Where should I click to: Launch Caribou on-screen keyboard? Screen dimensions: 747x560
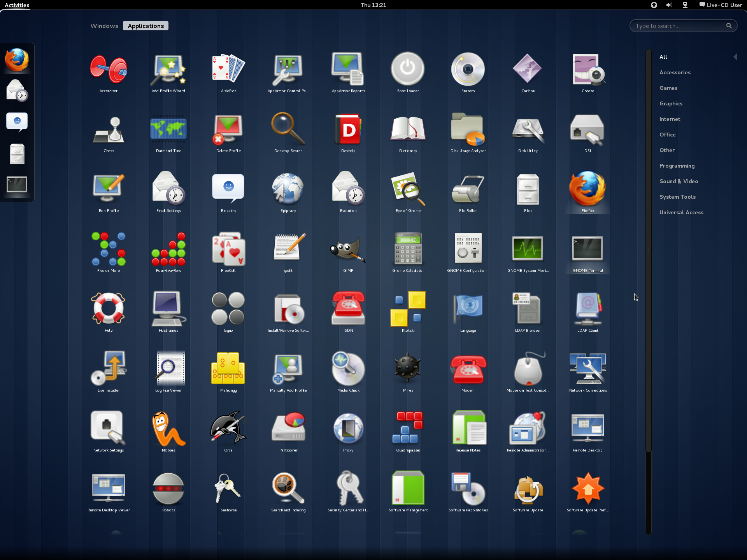click(x=528, y=73)
